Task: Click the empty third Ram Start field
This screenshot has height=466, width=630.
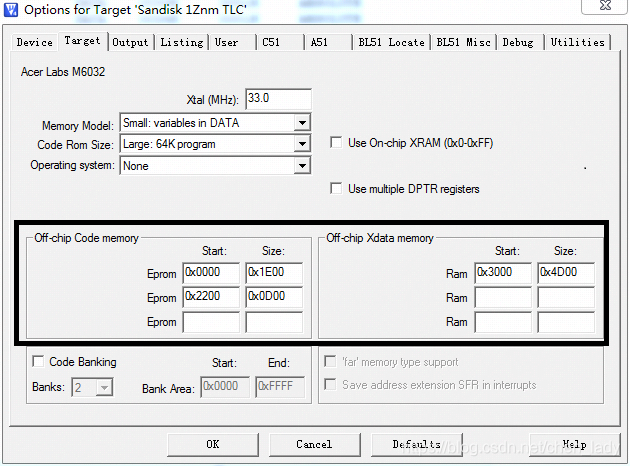Action: pyautogui.click(x=503, y=322)
